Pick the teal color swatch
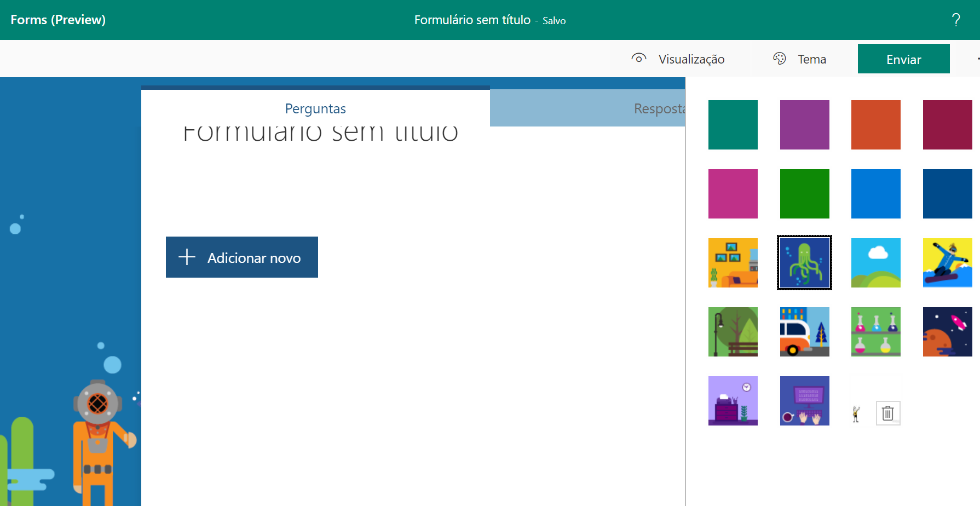 pyautogui.click(x=733, y=125)
